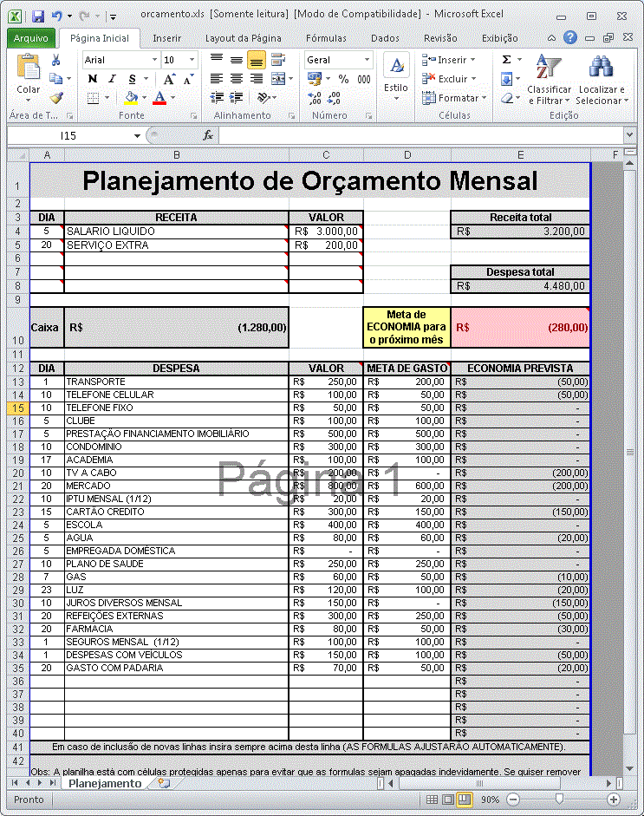Switch to Layout da Página tab
Image resolution: width=644 pixels, height=816 pixels.
pyautogui.click(x=244, y=38)
